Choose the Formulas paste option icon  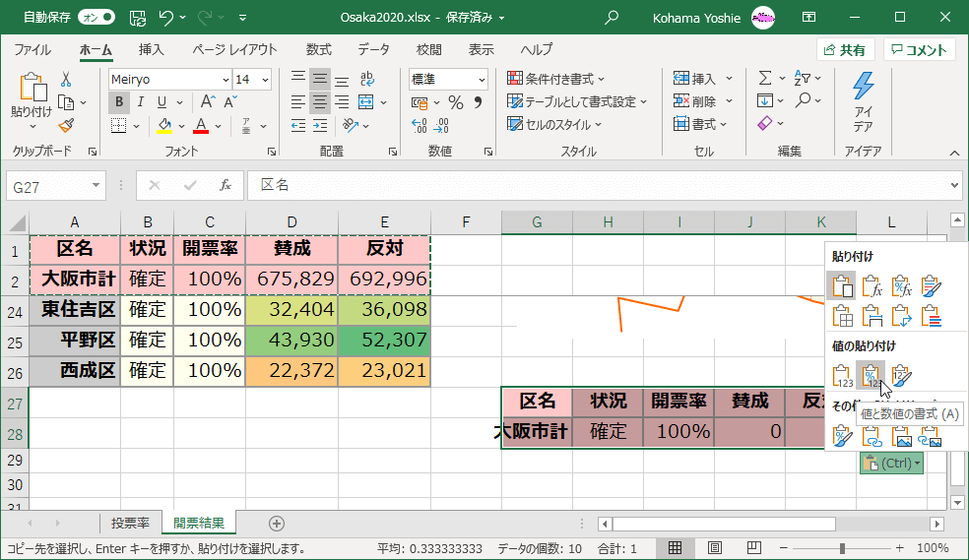pos(872,285)
